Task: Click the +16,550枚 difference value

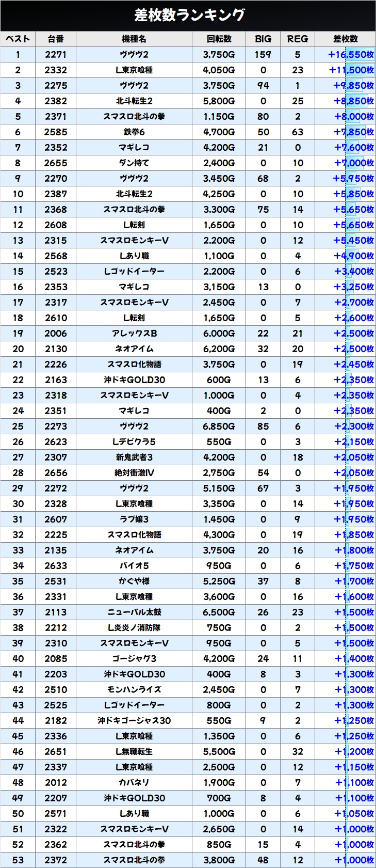Action: [351, 55]
